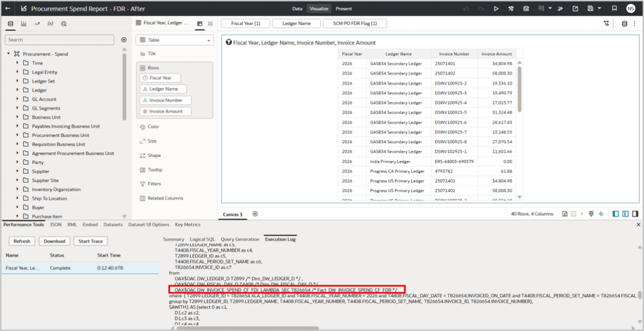Screen dimensions: 644x331
Task: Expand the Business Unit folder
Action: (x=17, y=117)
